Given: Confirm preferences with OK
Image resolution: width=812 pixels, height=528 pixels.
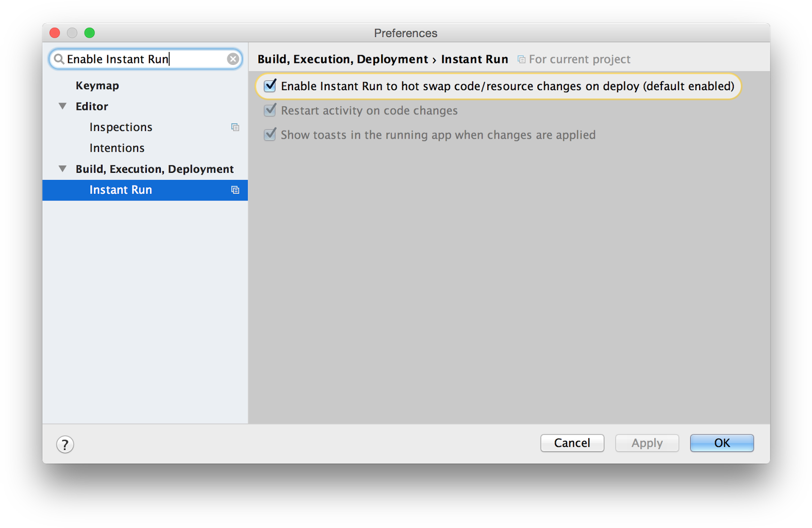Looking at the screenshot, I should [x=721, y=443].
